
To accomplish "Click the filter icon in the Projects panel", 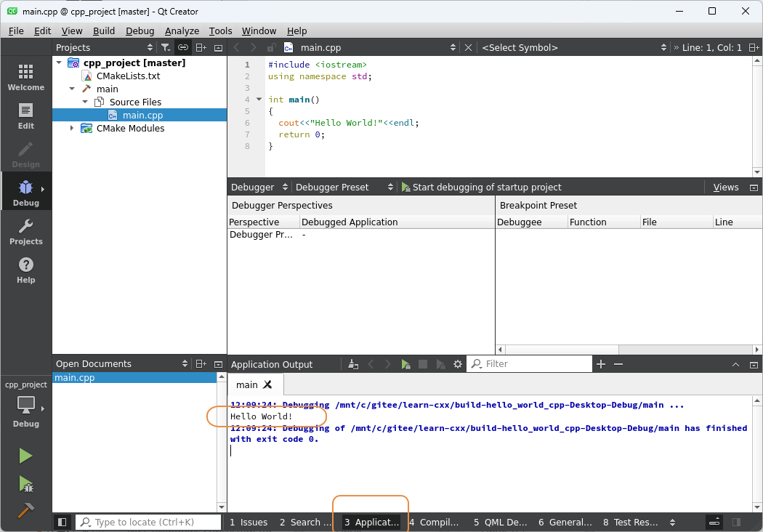I will [x=166, y=47].
